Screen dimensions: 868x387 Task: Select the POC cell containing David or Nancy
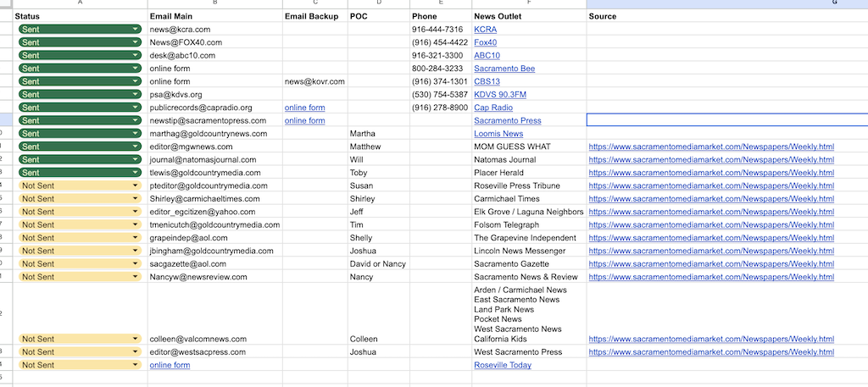(378, 264)
